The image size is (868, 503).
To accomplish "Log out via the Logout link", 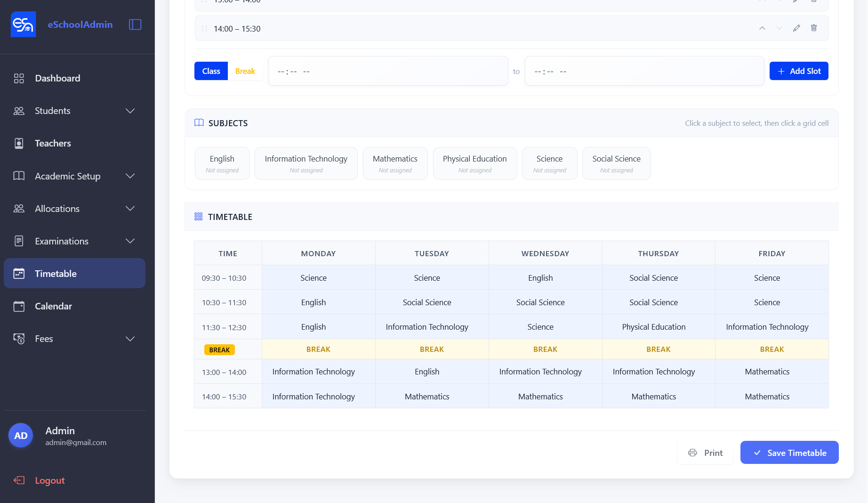I will [50, 480].
